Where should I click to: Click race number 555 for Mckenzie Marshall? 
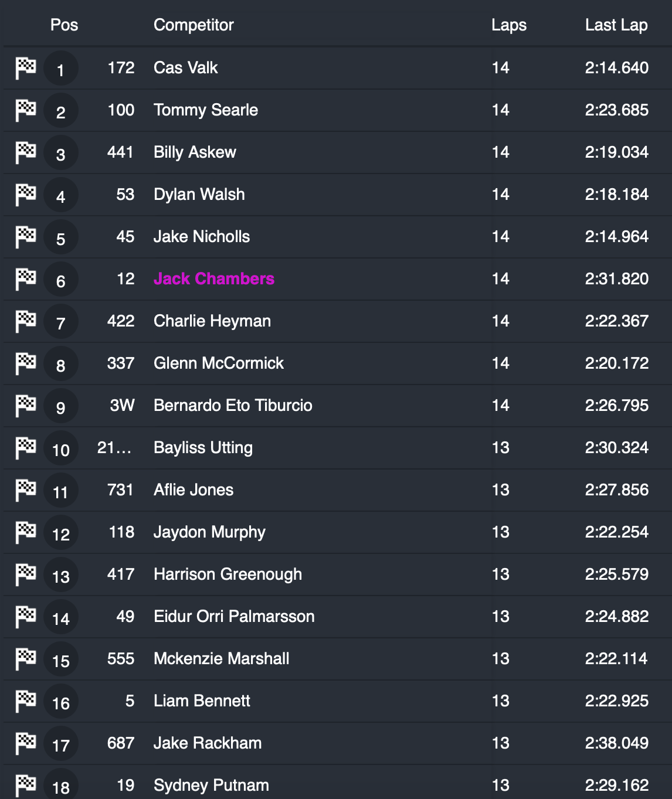(x=121, y=659)
